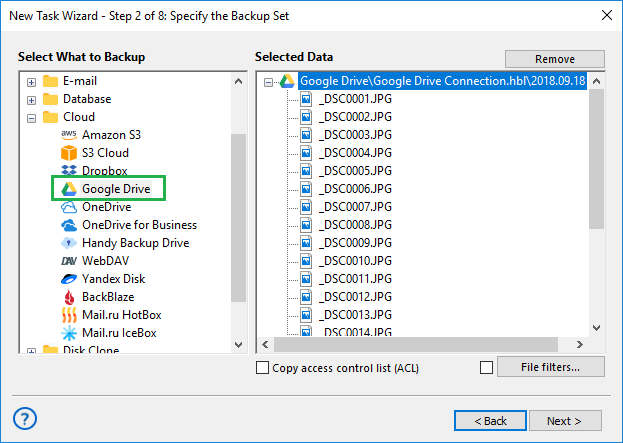Image resolution: width=623 pixels, height=443 pixels.
Task: Click the left tree vertical scrollbar thumb
Action: (238, 218)
